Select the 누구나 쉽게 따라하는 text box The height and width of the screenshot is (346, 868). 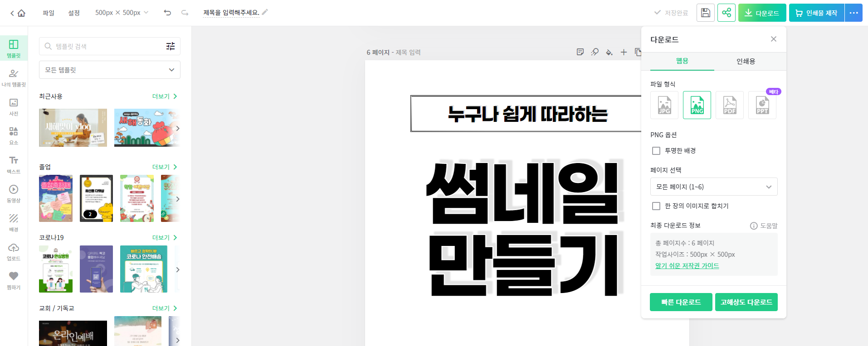point(527,114)
